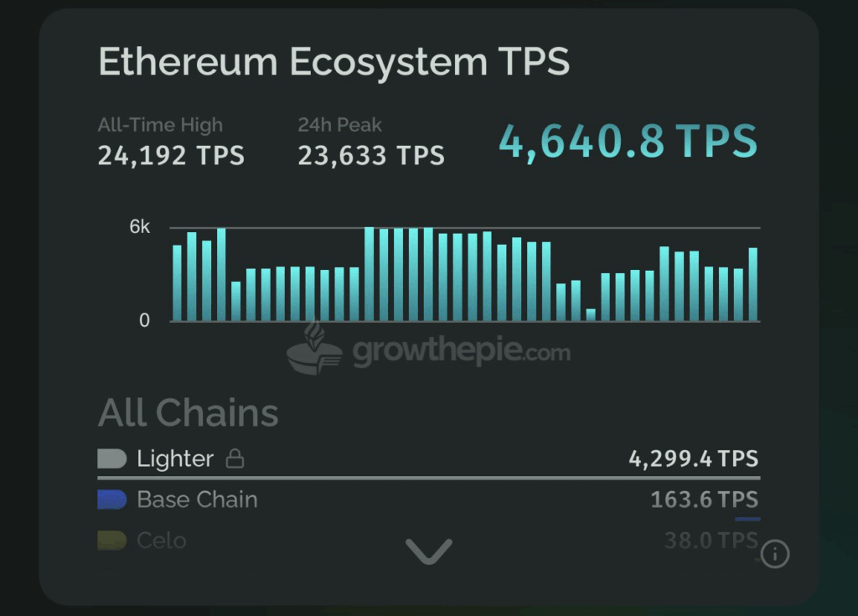Collapse the All Chains section header
The width and height of the screenshot is (858, 616).
pyautogui.click(x=189, y=412)
